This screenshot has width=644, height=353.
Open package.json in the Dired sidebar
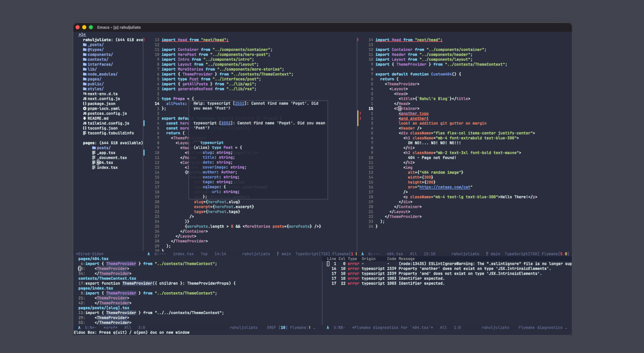(x=101, y=104)
